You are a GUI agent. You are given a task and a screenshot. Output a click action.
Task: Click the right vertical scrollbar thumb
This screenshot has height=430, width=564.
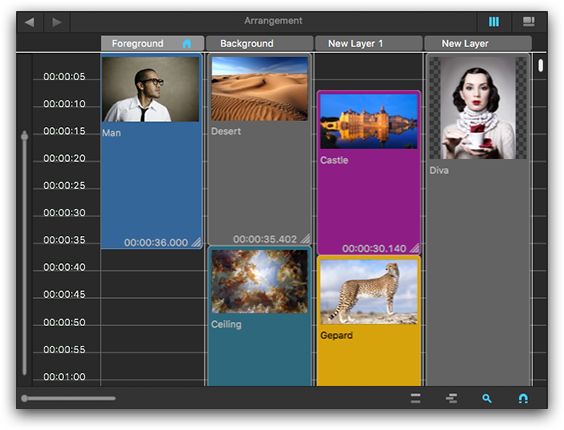[541, 65]
